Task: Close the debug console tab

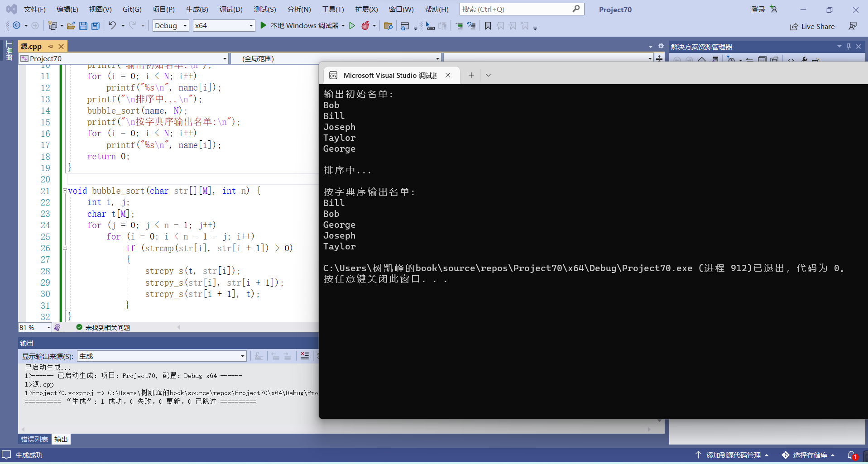Action: point(448,75)
